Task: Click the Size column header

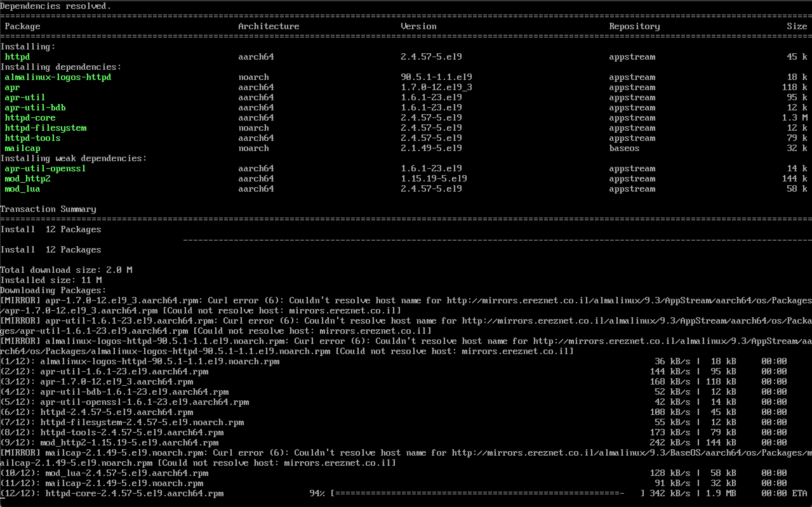Action: (x=797, y=26)
